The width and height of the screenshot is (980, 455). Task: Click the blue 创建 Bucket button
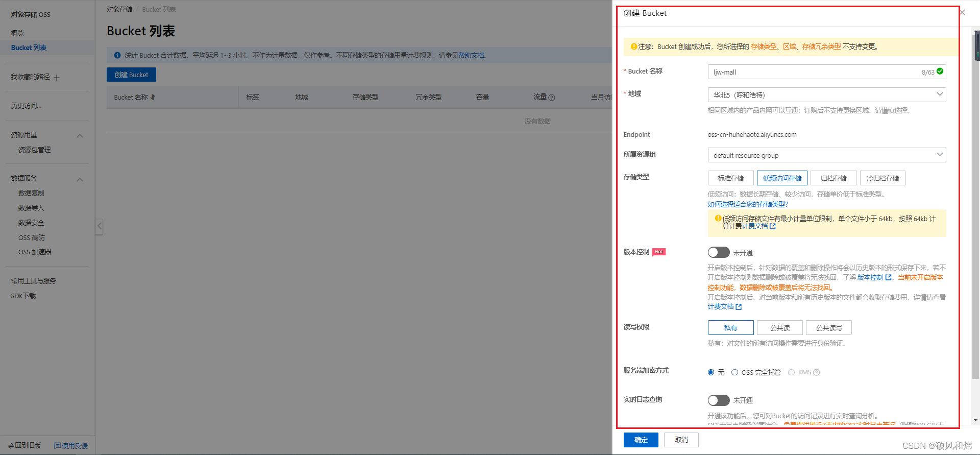pos(131,75)
